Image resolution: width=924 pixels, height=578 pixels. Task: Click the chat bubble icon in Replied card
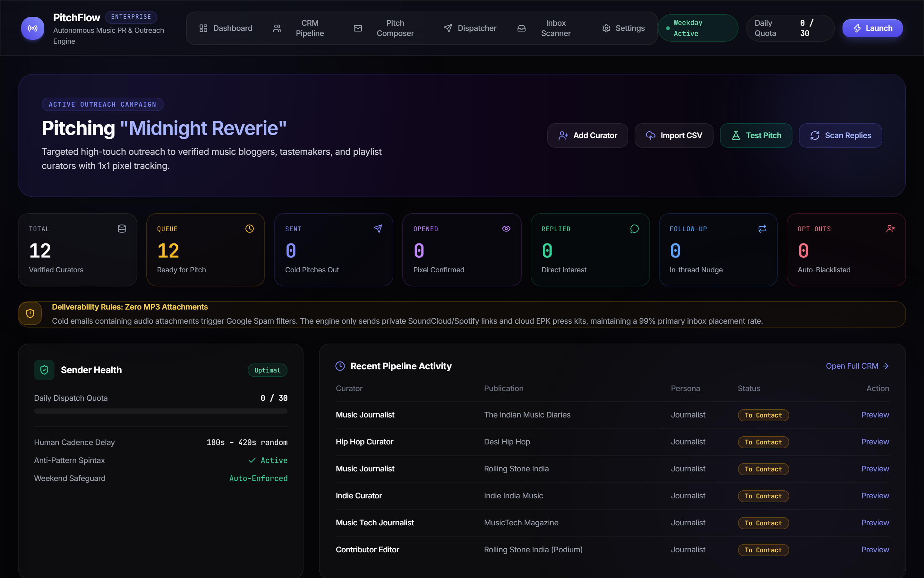click(635, 229)
